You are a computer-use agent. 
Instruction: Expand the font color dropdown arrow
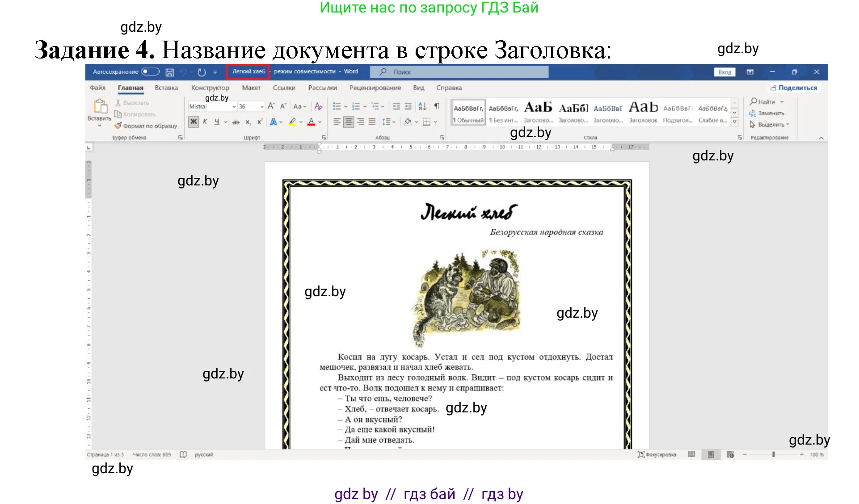320,122
